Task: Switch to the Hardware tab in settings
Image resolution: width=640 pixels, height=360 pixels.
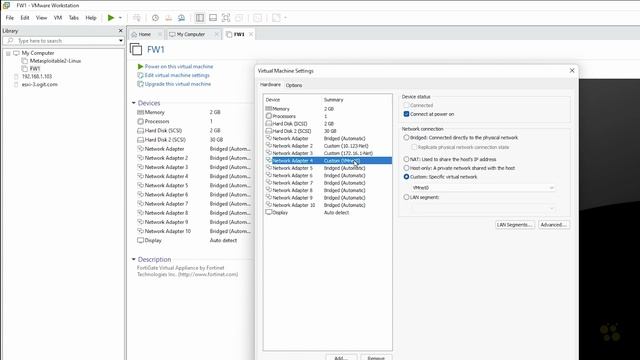Action: [270, 85]
